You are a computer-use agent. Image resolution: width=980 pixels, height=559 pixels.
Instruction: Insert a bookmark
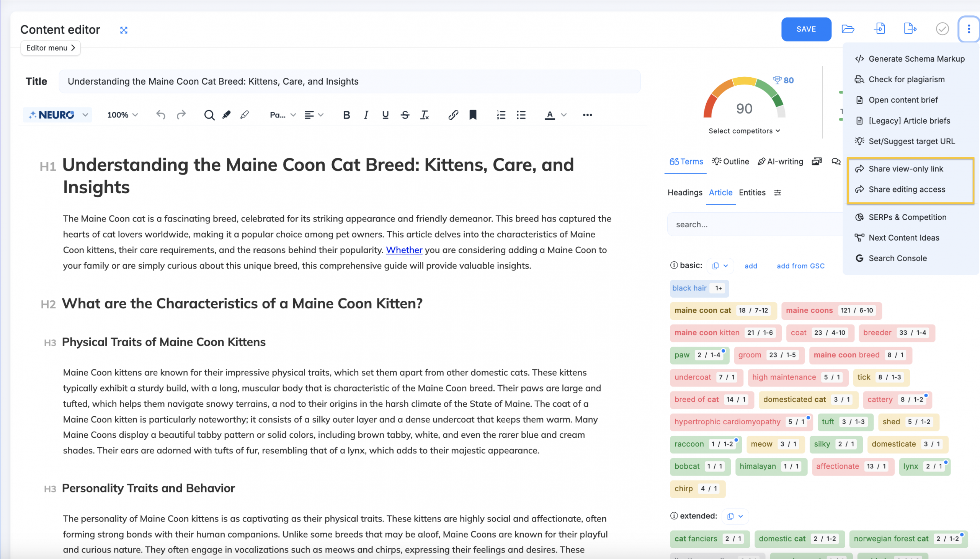pos(473,115)
